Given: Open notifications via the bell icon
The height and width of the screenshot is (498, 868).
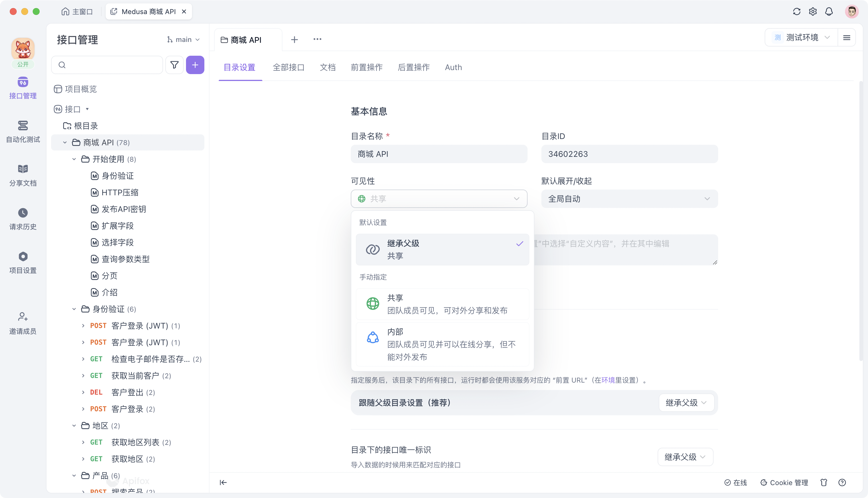Looking at the screenshot, I should coord(829,11).
